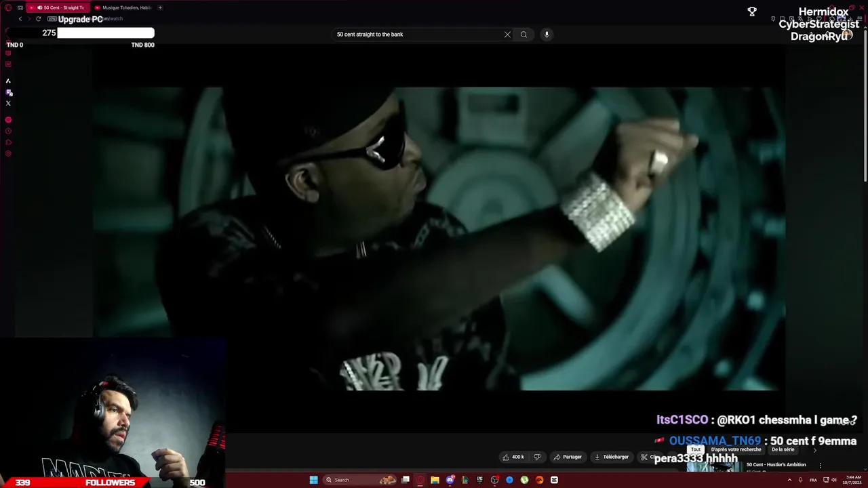This screenshot has width=868, height=488.
Task: Open the Aria AI sidebar icon
Action: 8,81
